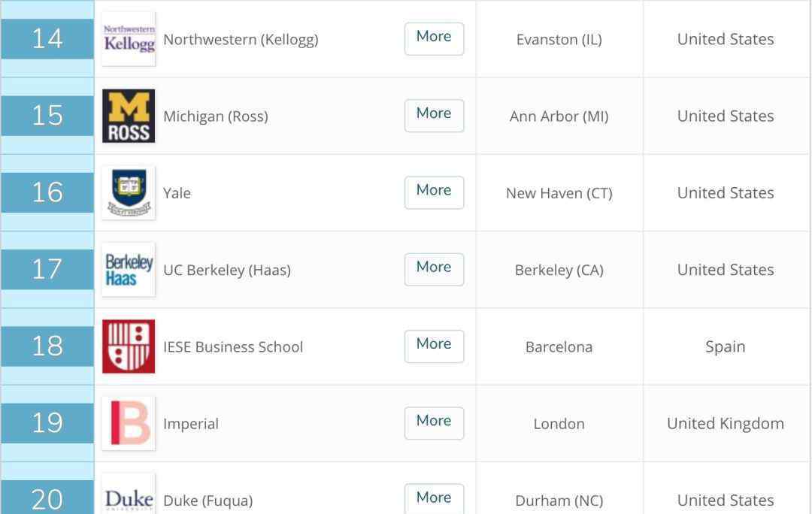This screenshot has width=812, height=514.
Task: Click the Berkeley Haas logo
Action: pyautogui.click(x=129, y=270)
